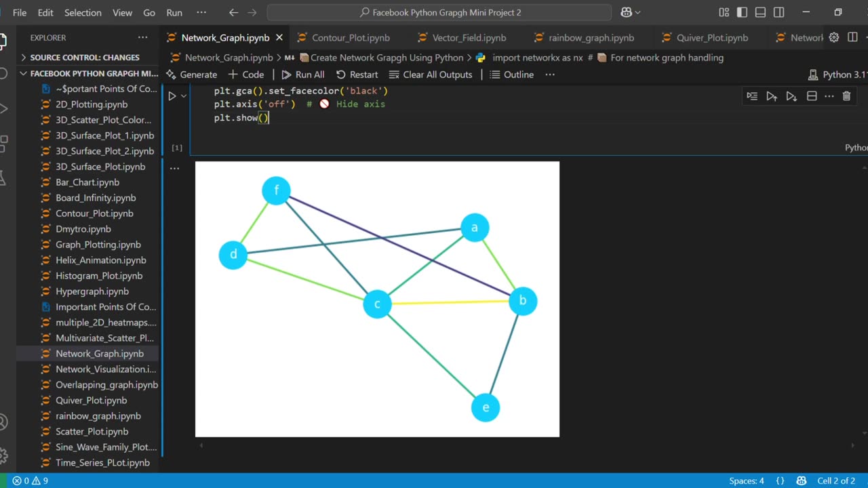Open the Selection menu

coord(83,12)
